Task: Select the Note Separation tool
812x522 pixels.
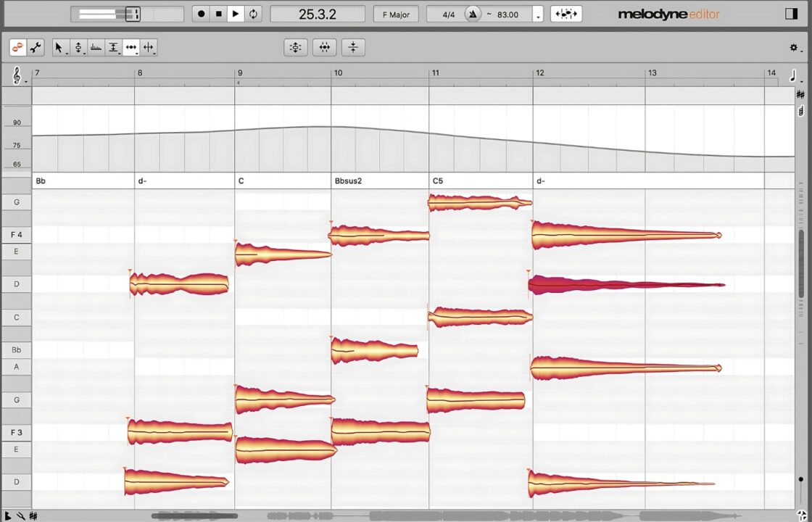Action: 149,48
